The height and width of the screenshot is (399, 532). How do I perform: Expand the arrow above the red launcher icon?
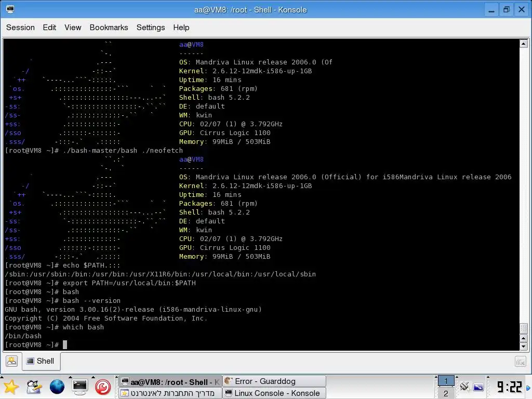click(x=94, y=377)
